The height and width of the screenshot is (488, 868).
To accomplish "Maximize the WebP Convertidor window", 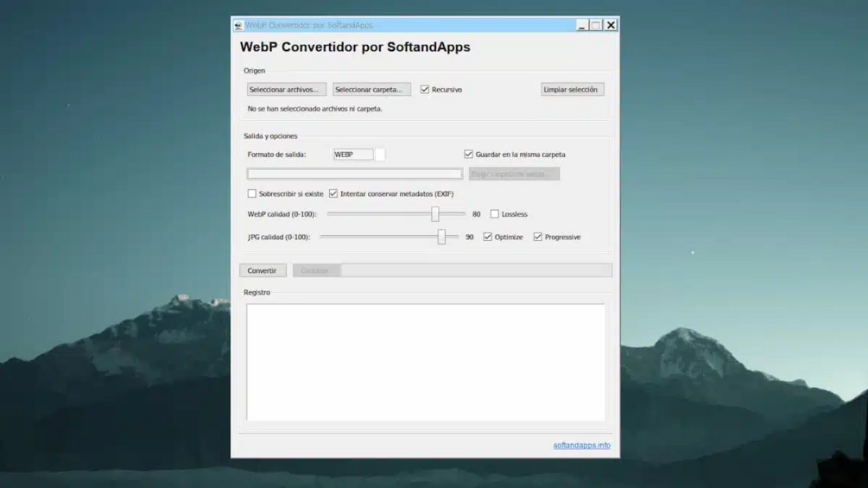I will [x=596, y=25].
